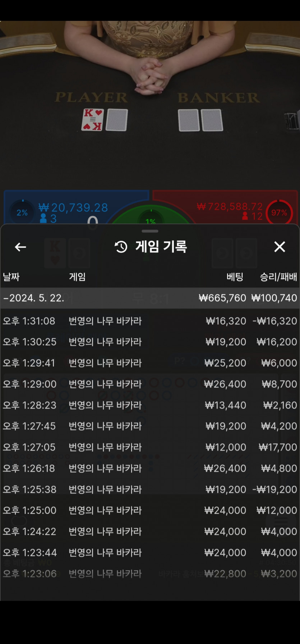The width and height of the screenshot is (300, 644).
Task: Select the 날짜 column header
Action: click(11, 277)
